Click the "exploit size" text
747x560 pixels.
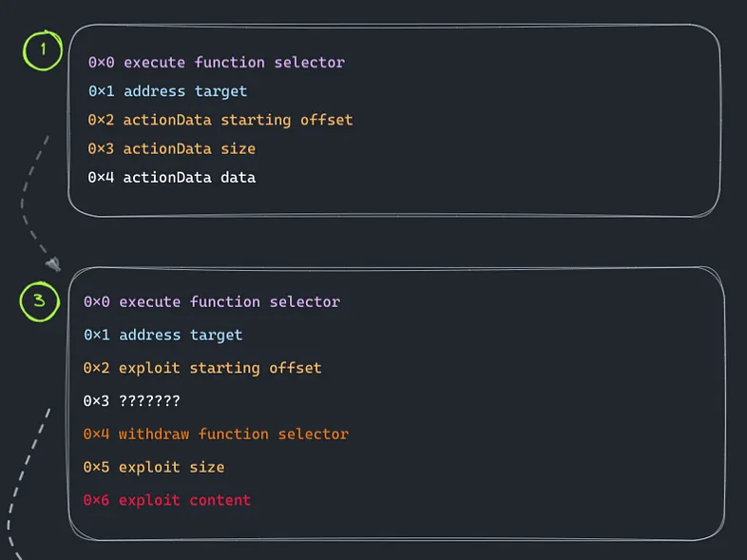click(x=171, y=467)
